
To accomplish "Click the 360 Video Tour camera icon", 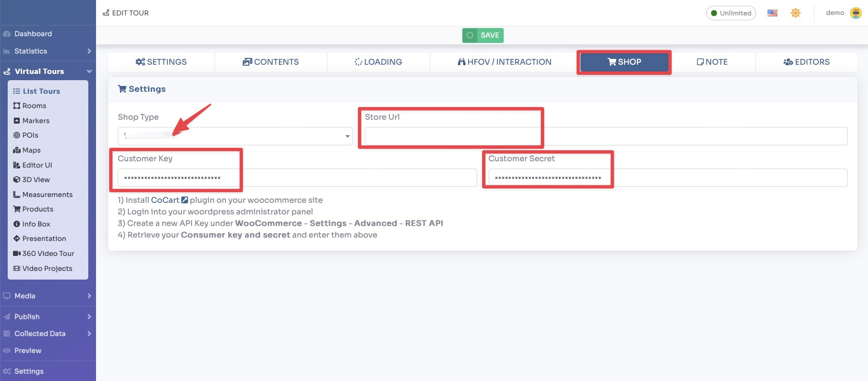I will click(x=17, y=254).
